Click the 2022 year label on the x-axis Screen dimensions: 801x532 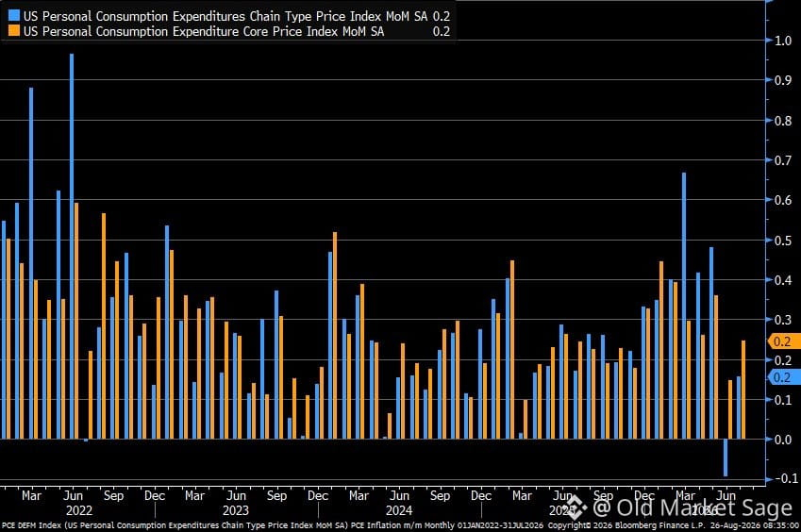coord(79,510)
